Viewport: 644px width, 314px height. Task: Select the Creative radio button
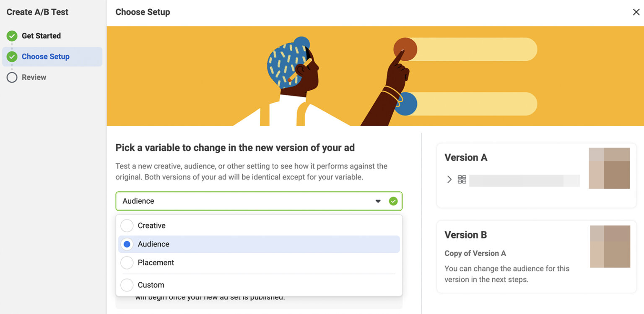click(127, 226)
